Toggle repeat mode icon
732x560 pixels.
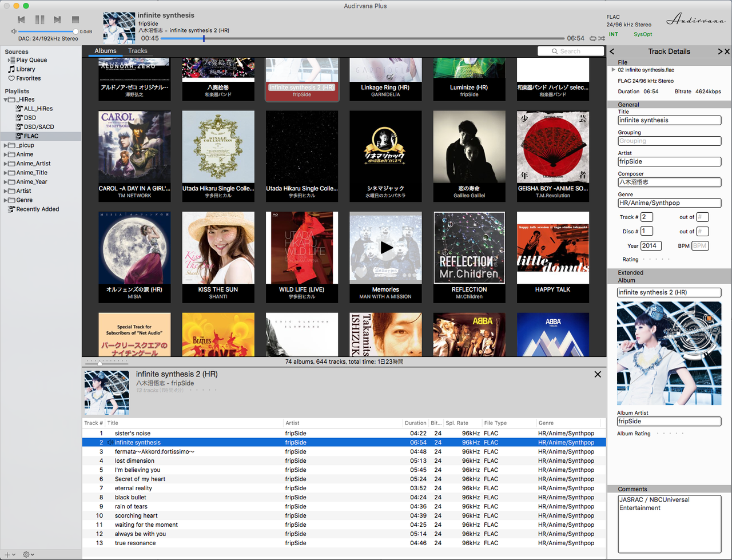click(x=592, y=38)
